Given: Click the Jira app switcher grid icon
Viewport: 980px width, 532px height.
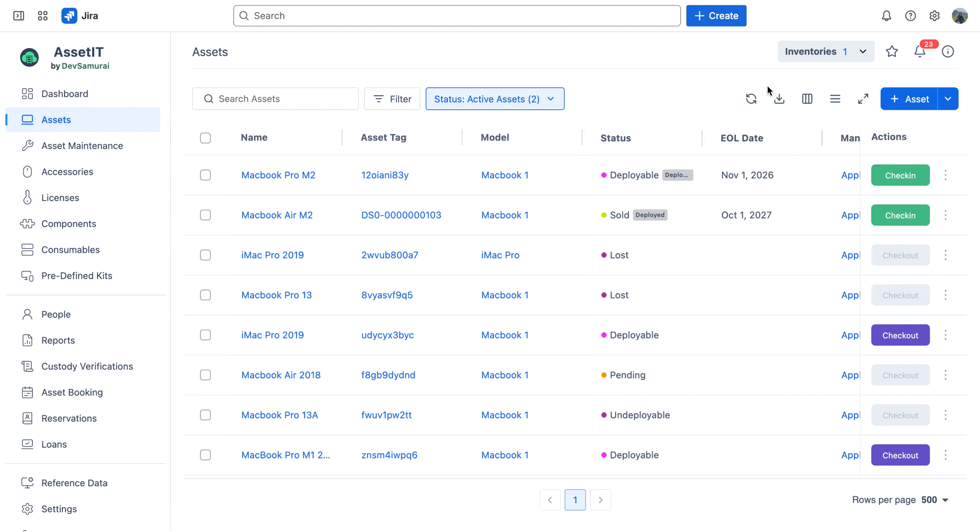Looking at the screenshot, I should (43, 16).
